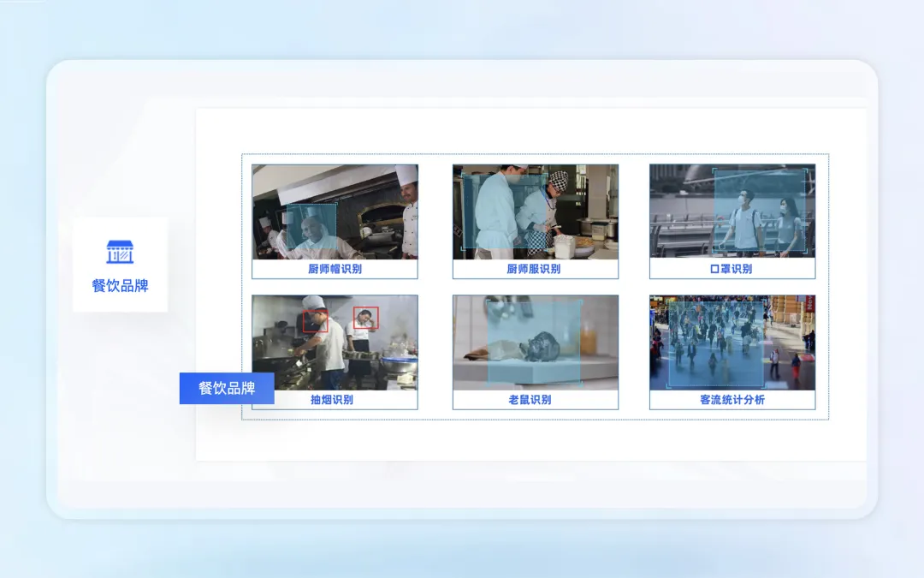
Task: Click the right red detection box in 抽烟识别
Action: coord(366,318)
